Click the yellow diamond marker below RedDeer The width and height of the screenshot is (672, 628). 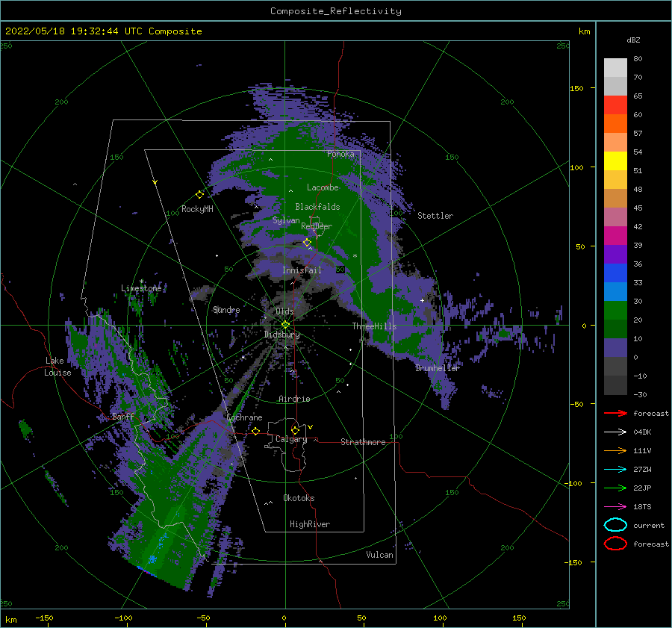[x=307, y=243]
